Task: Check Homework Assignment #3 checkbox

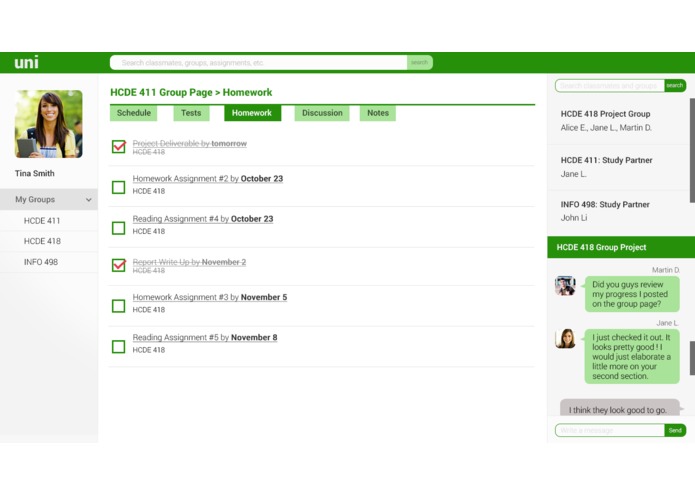Action: pos(118,306)
